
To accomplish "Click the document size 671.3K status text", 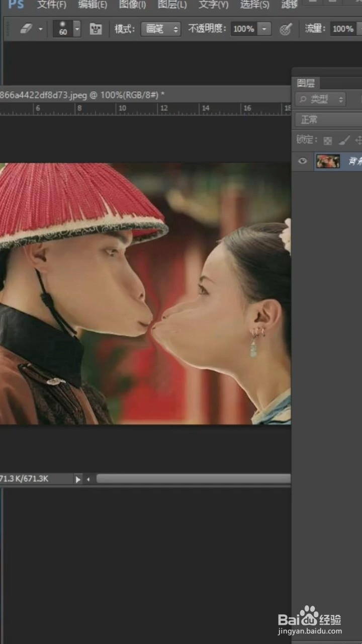I will pos(24,479).
